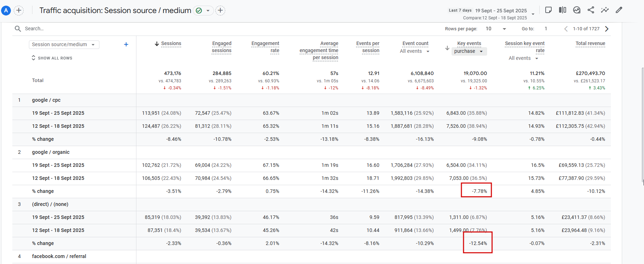Sort by Engagement rate column
Screen dimensions: 644x264
tap(265, 47)
